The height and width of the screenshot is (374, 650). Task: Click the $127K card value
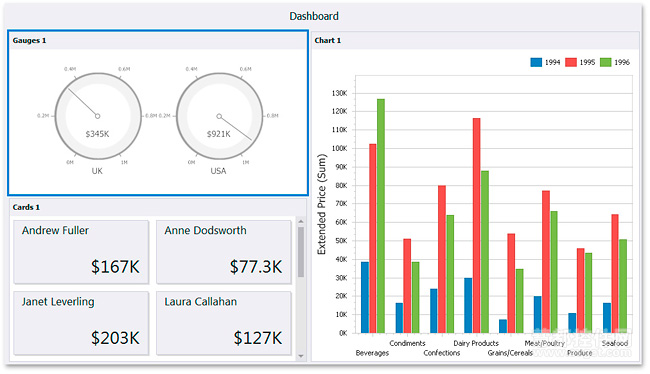pos(257,338)
